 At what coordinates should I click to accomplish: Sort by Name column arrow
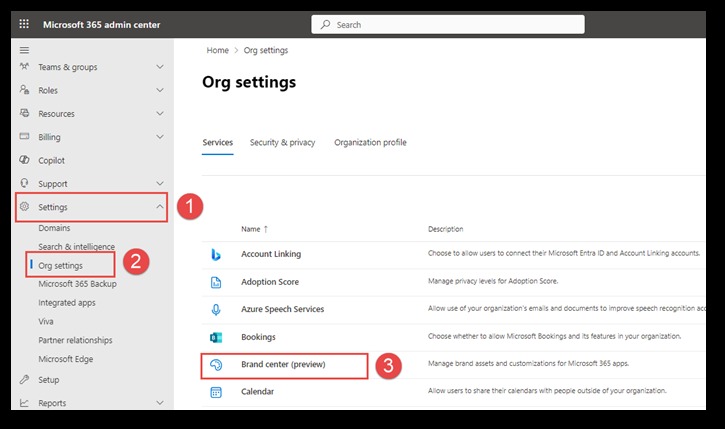[x=266, y=229]
